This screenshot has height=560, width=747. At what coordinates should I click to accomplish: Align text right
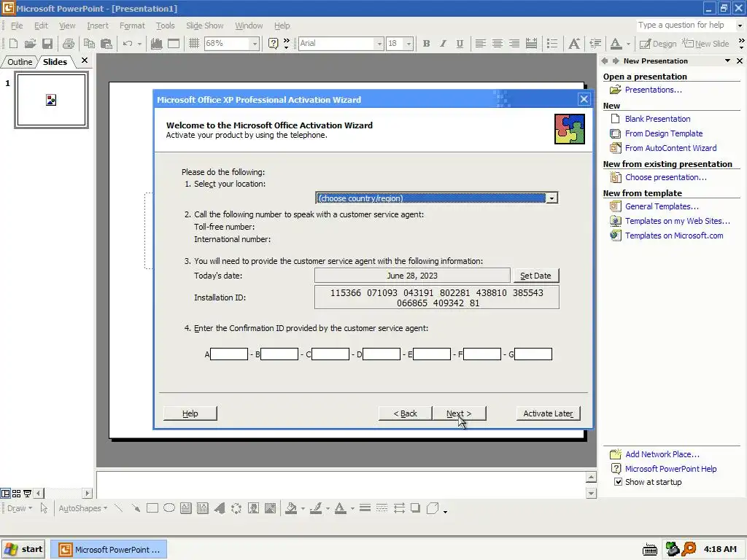(x=514, y=43)
